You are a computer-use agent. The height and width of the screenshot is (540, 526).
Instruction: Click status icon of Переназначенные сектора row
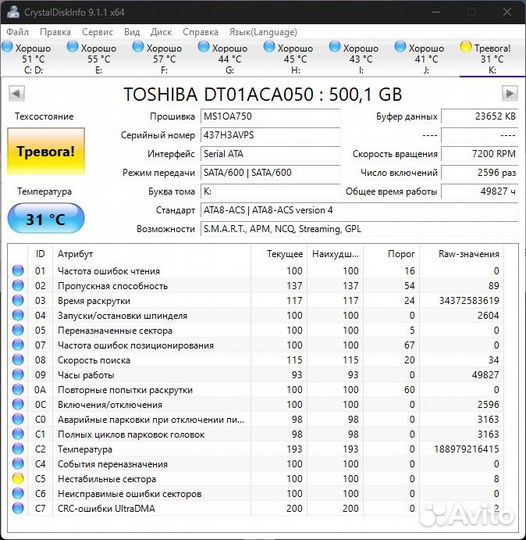coord(18,330)
